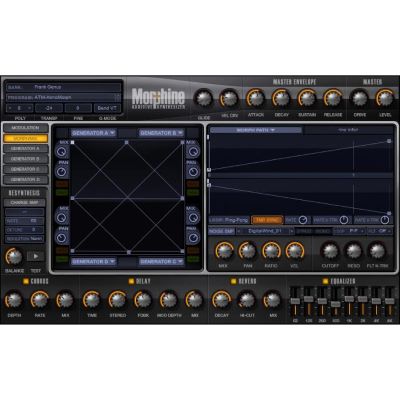The width and height of the screenshot is (400, 400).
Task: Open the Generator B page in sidebar
Action: coord(25,159)
